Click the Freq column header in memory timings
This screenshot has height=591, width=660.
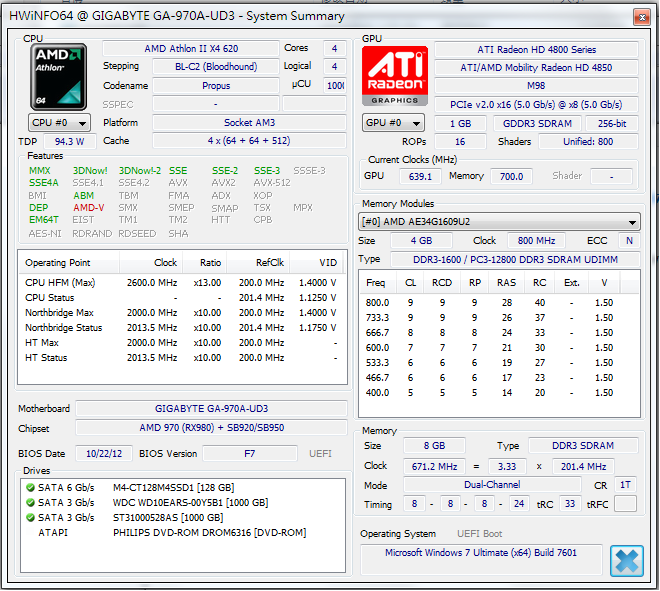pos(378,283)
